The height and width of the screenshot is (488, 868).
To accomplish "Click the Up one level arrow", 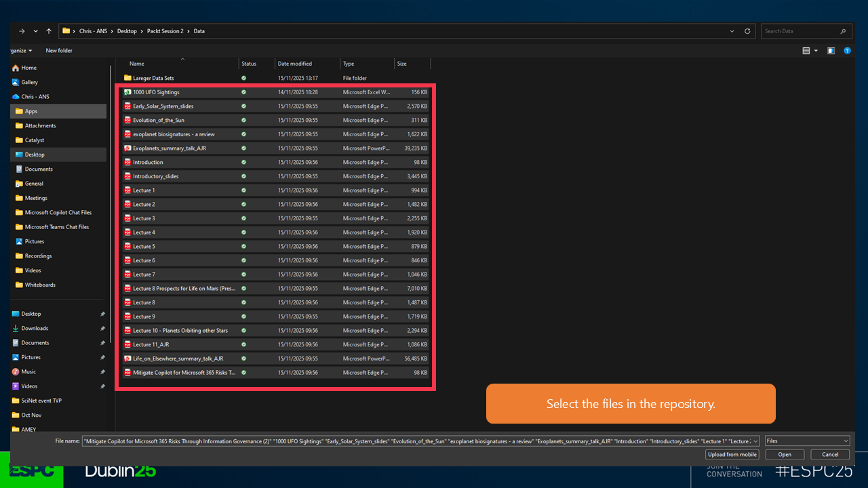I will coord(49,31).
